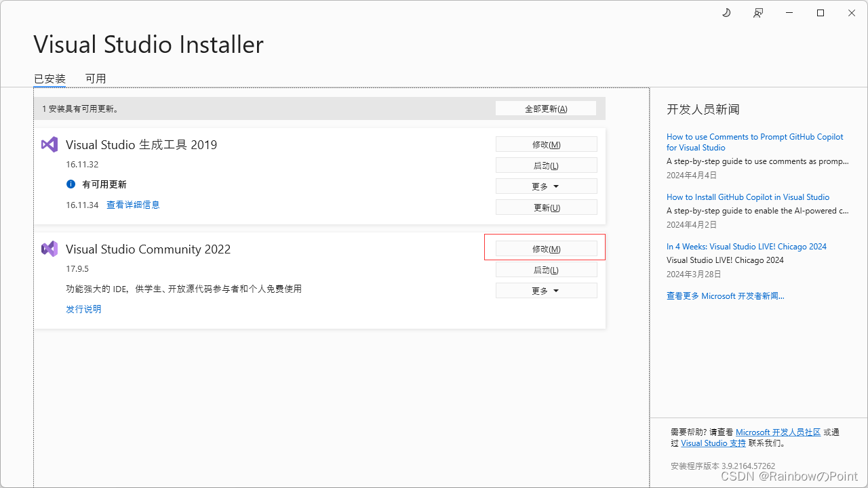The image size is (868, 488).
Task: Switch to the 已安装 tab
Action: click(x=50, y=79)
